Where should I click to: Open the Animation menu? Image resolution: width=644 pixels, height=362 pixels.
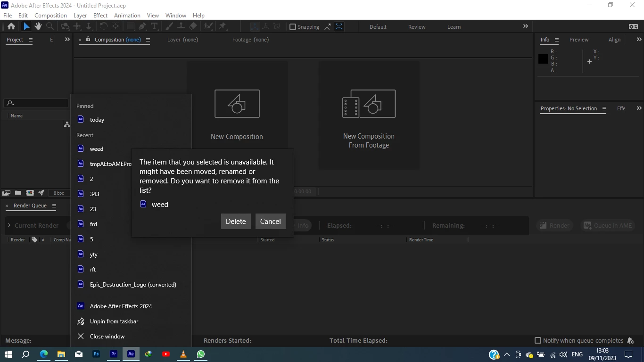(x=127, y=16)
